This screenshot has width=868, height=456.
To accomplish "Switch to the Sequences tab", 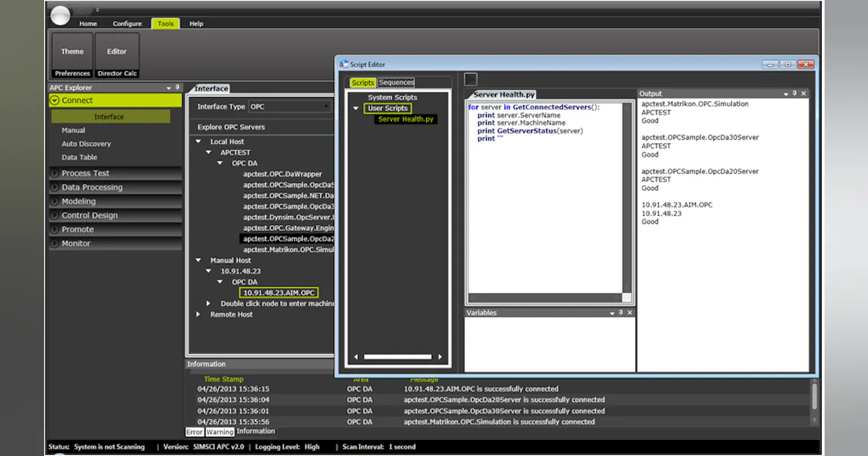I will pos(396,83).
